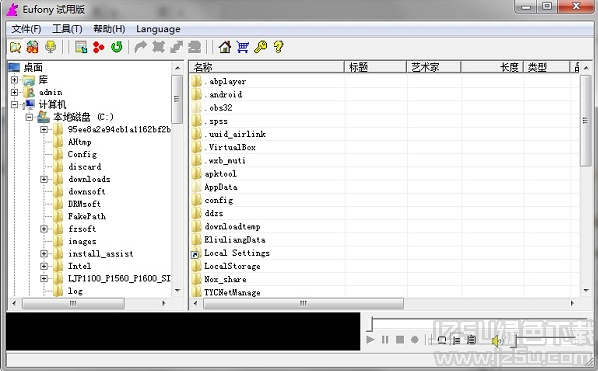Click the Pause button in the player
This screenshot has width=598, height=371.
[385, 339]
